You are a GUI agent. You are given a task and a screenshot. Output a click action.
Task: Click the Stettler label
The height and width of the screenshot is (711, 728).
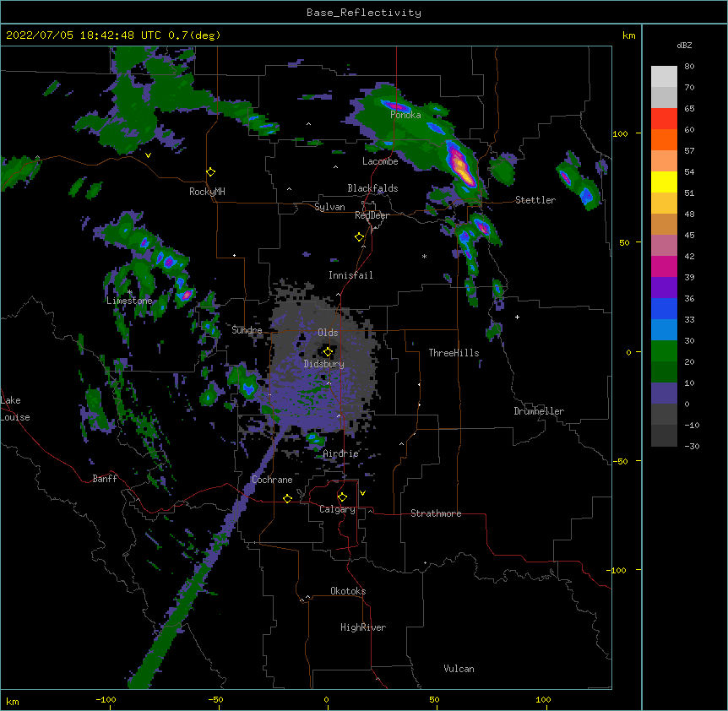tap(535, 200)
